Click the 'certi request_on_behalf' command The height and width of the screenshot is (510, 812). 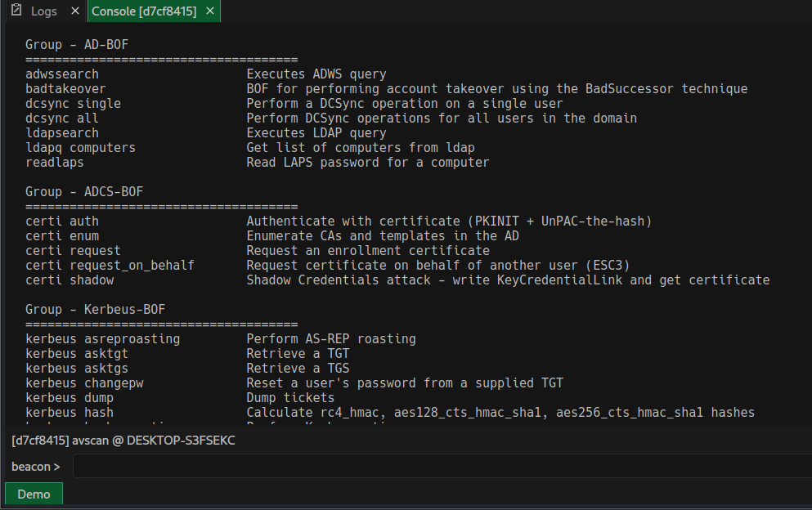(x=110, y=265)
